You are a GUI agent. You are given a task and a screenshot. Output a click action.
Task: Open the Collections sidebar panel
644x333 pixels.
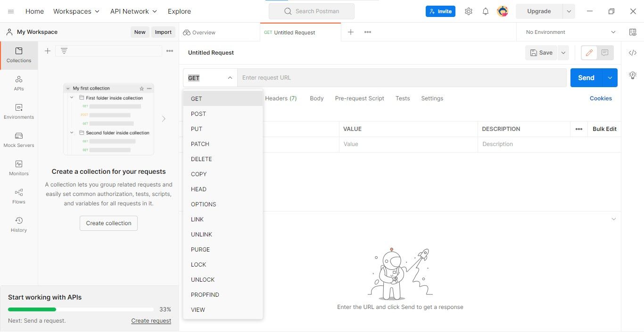click(x=19, y=55)
